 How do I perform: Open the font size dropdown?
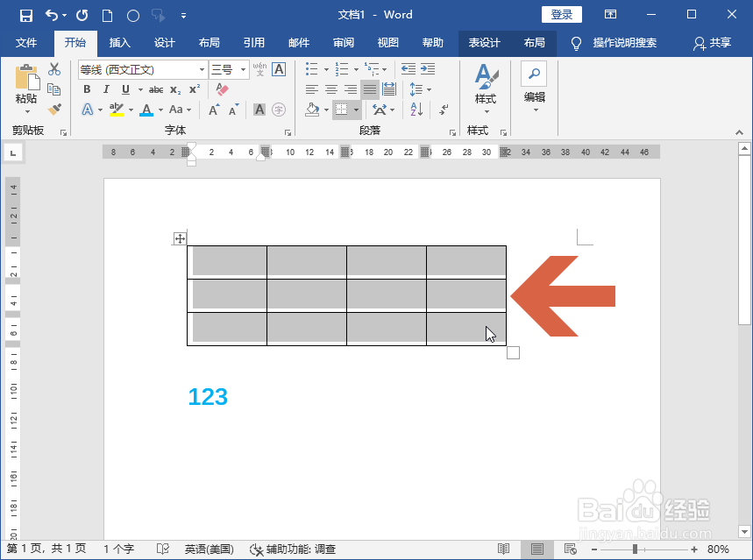(243, 69)
